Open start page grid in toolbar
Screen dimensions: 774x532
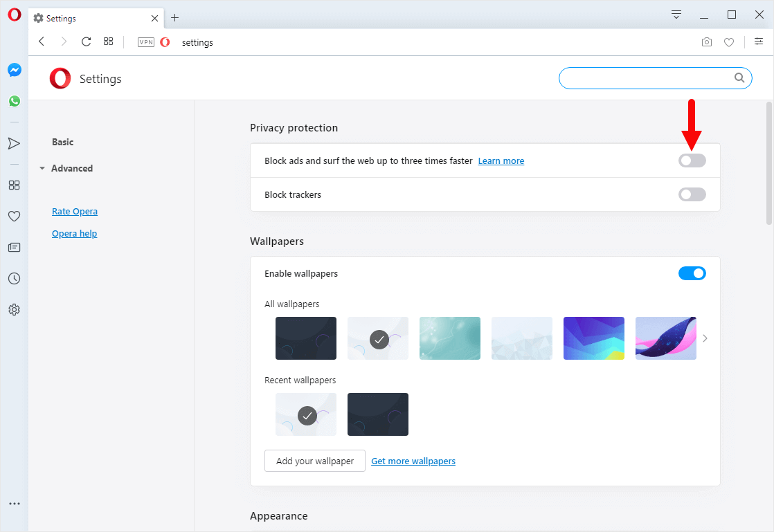(x=108, y=42)
